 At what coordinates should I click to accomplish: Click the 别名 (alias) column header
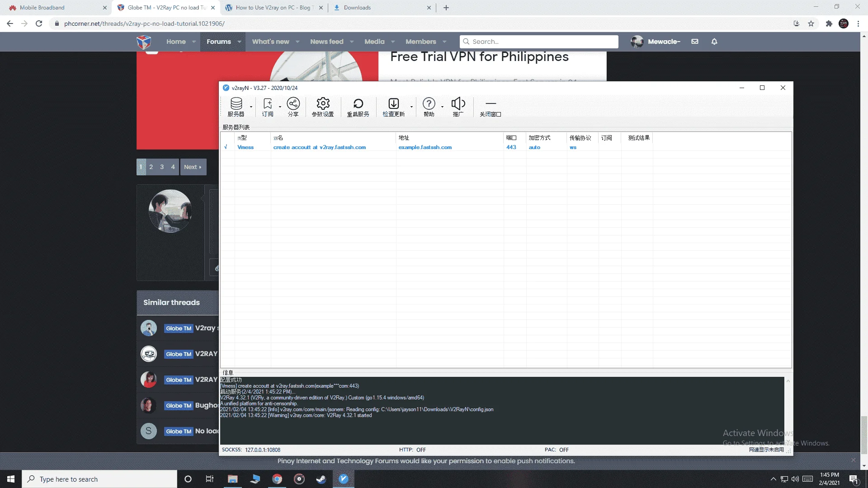click(333, 138)
